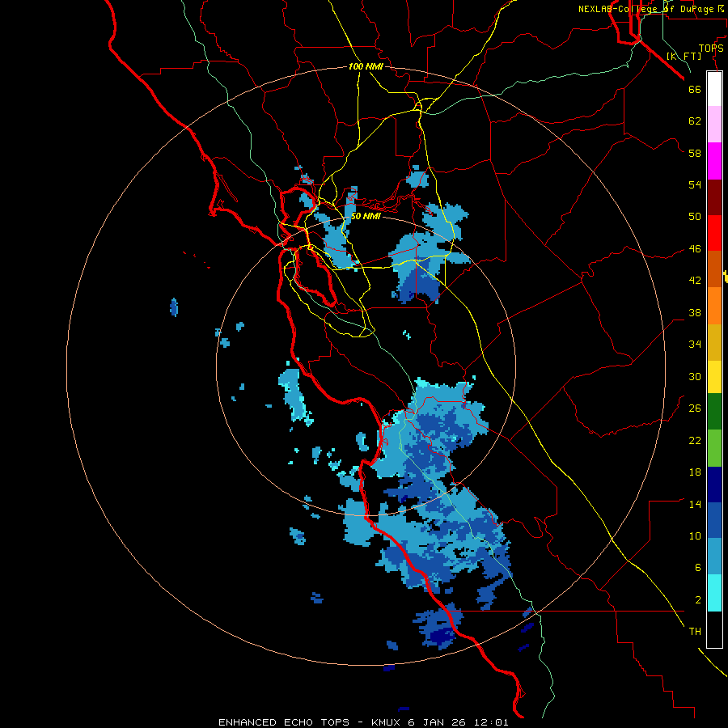Image resolution: width=728 pixels, height=728 pixels.
Task: Click the medium blue legend swatch
Action: coord(714,520)
